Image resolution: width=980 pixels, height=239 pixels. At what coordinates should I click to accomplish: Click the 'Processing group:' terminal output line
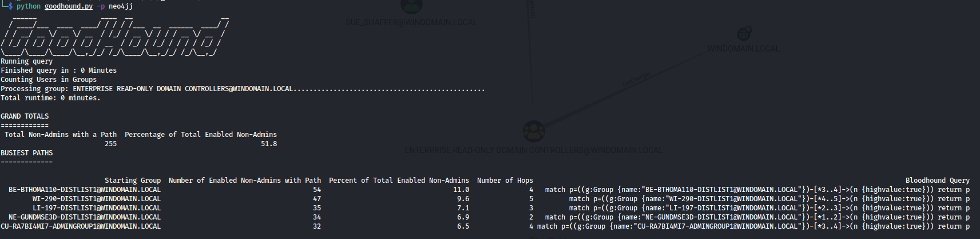243,89
